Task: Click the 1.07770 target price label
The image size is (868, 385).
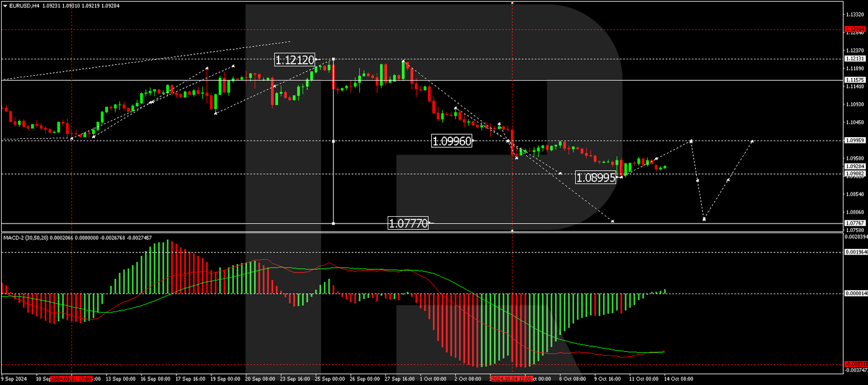Action: tap(409, 223)
